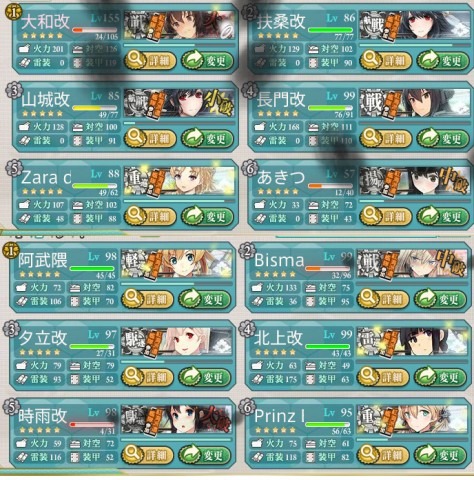Click Bismarck change arrow icon
The width and height of the screenshot is (474, 480).
click(425, 298)
